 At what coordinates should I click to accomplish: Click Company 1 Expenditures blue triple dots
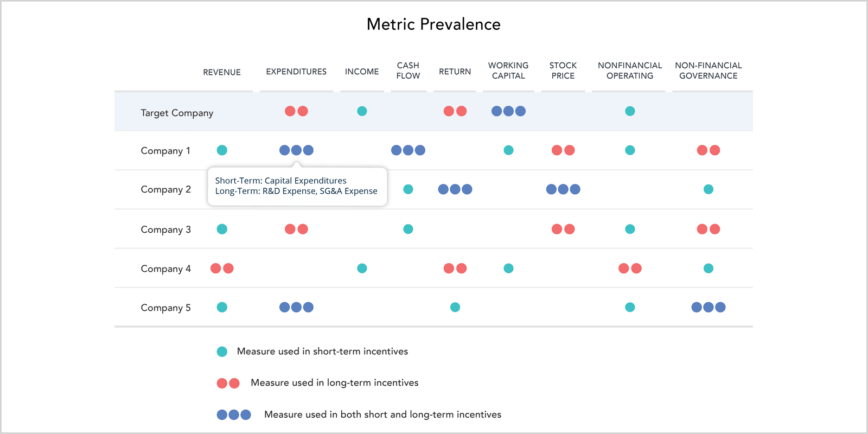[296, 150]
